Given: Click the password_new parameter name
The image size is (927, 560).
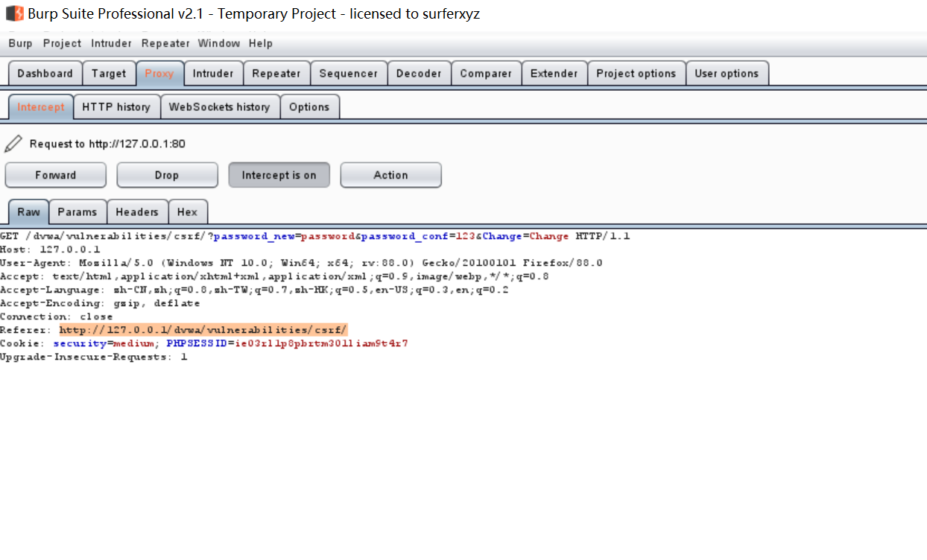Looking at the screenshot, I should point(254,236).
